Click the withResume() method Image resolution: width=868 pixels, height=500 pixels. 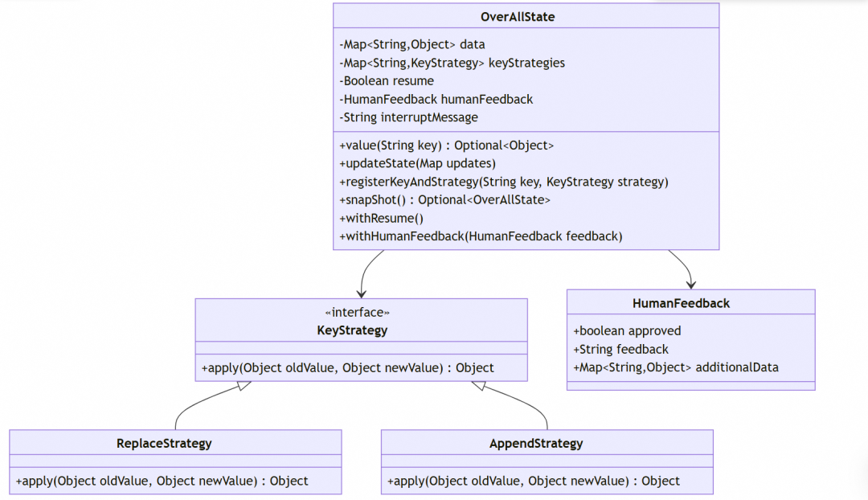coord(382,218)
